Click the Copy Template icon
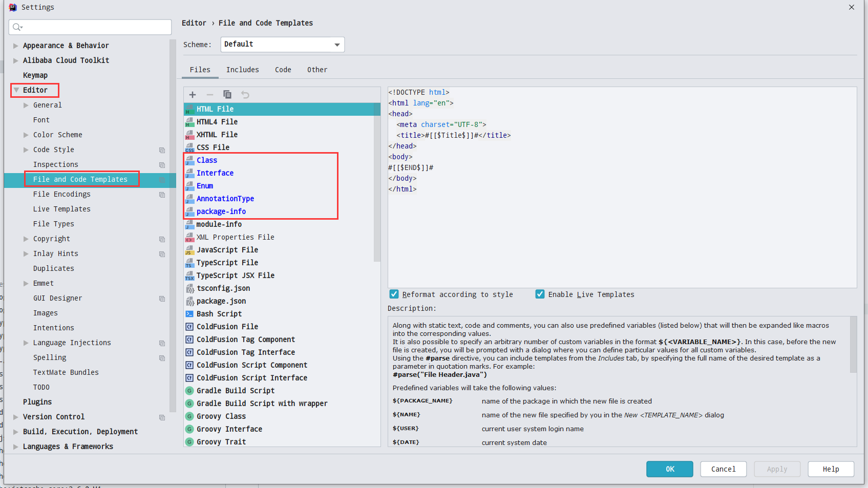Screen dimensions: 868x488 [x=227, y=95]
